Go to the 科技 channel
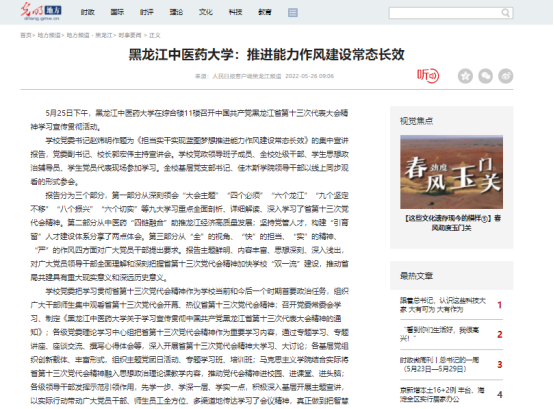 pyautogui.click(x=235, y=12)
